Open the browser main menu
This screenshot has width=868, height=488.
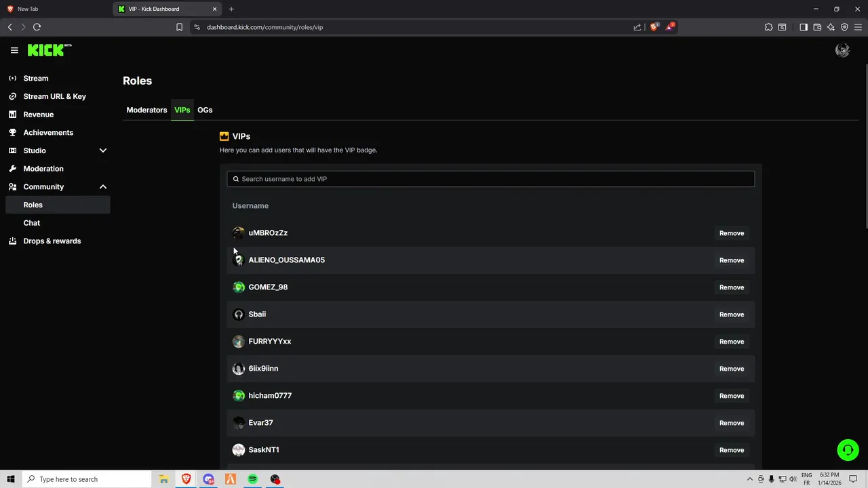(x=858, y=27)
